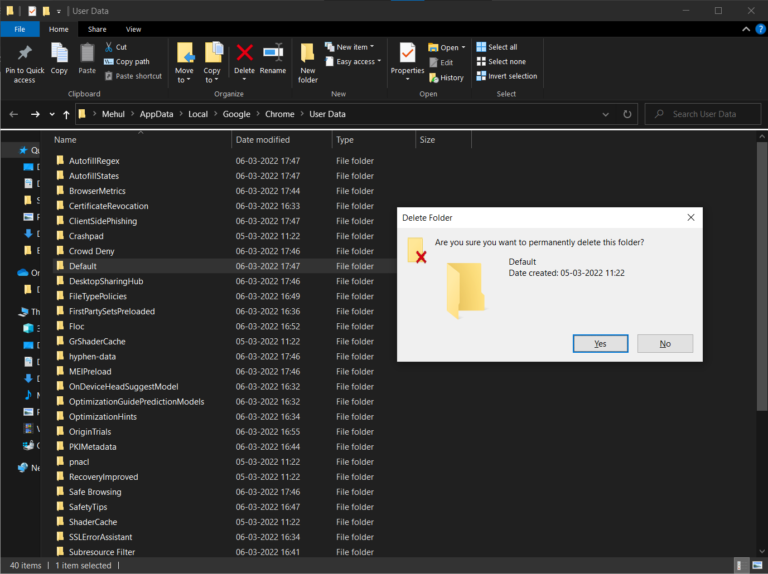Confirm deletion with the Yes button
This screenshot has height=574, width=768.
click(x=600, y=343)
